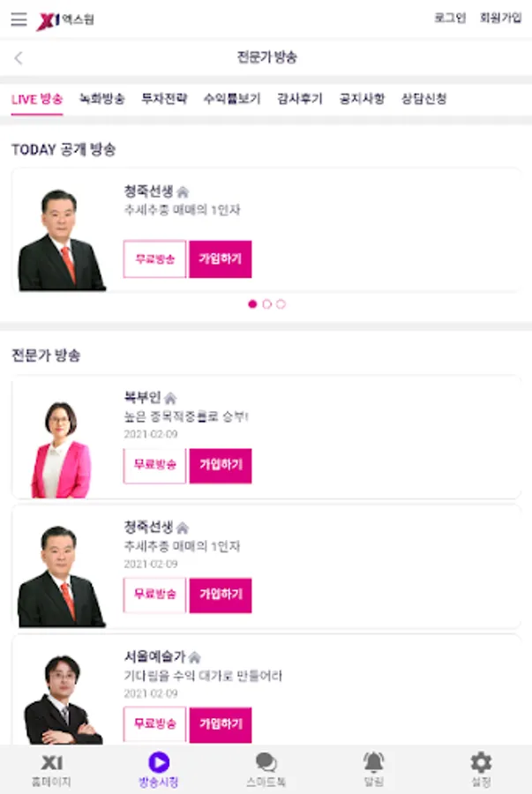Open the 상담신청 tab
Screen dimensions: 532x794
pyautogui.click(x=423, y=99)
